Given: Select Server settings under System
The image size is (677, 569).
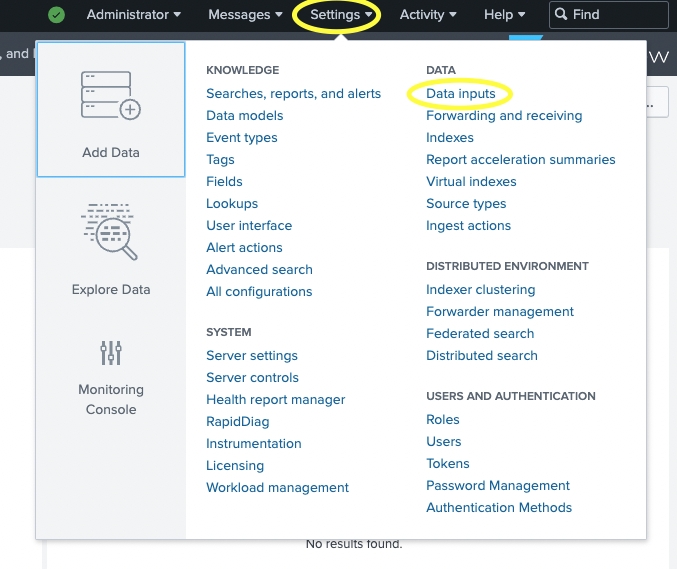Looking at the screenshot, I should (x=252, y=356).
